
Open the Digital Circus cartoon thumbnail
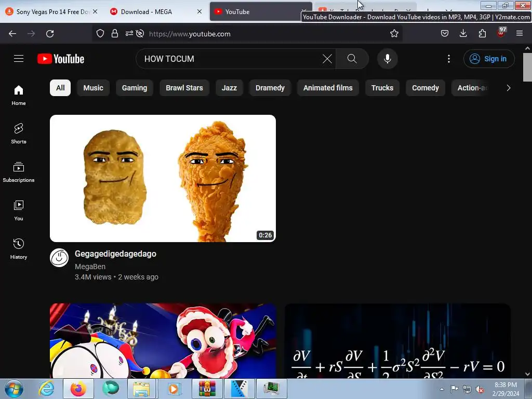tap(163, 341)
